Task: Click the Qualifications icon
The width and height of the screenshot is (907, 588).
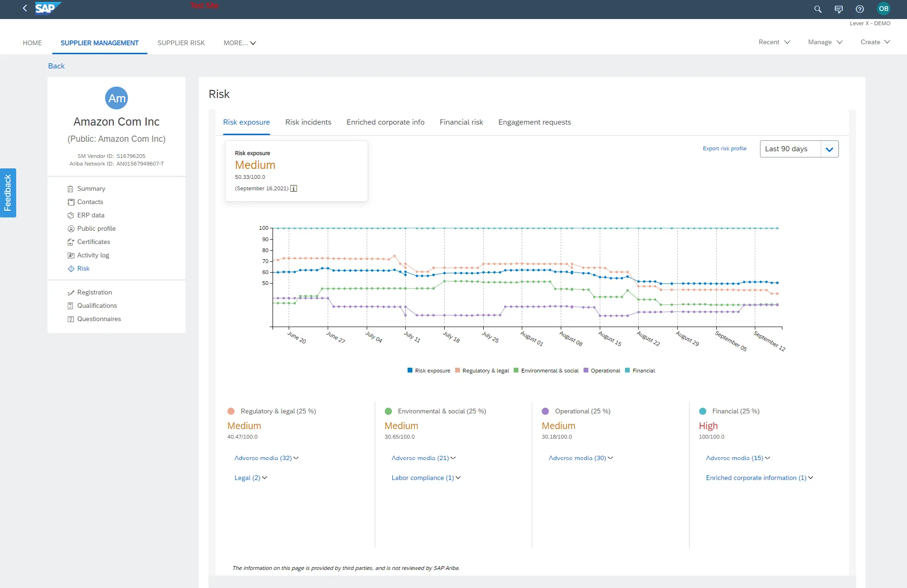Action: [x=70, y=306]
